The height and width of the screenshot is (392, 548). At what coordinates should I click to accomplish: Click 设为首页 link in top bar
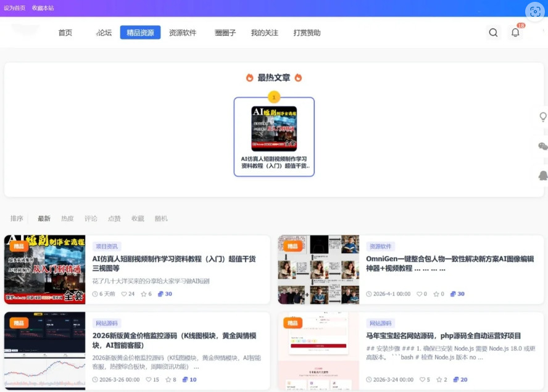(x=14, y=7)
